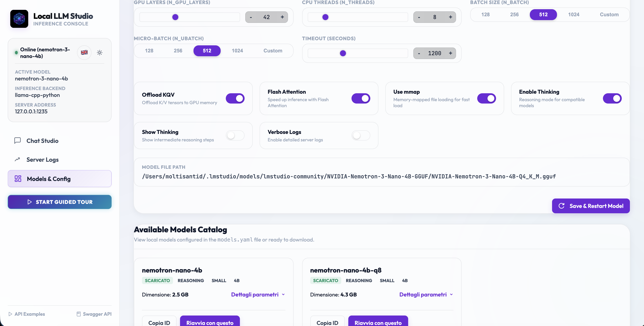Click SCARICATO badge on nemotron-nano-4b-q8 card
The height and width of the screenshot is (326, 644).
pyautogui.click(x=325, y=280)
